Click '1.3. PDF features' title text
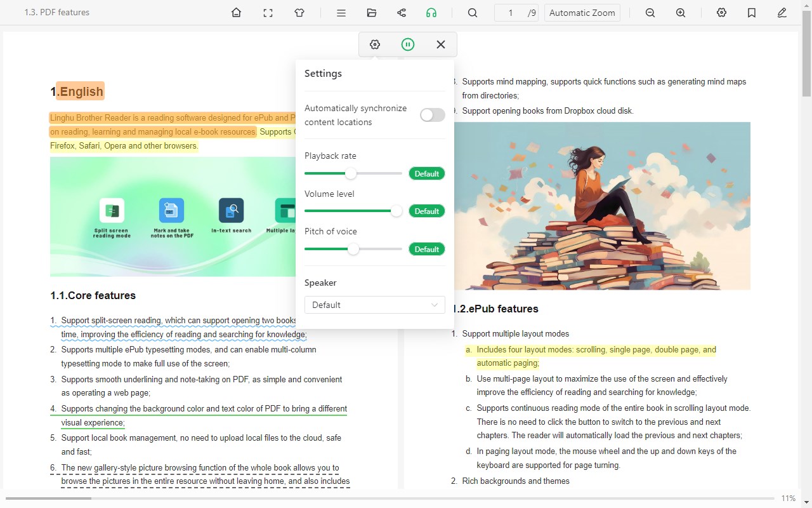 pyautogui.click(x=56, y=12)
